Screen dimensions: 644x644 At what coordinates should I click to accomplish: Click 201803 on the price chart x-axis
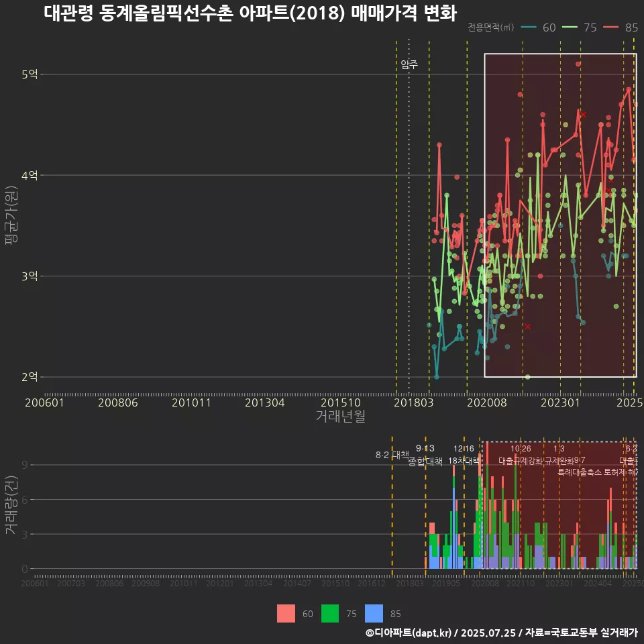click(x=414, y=402)
